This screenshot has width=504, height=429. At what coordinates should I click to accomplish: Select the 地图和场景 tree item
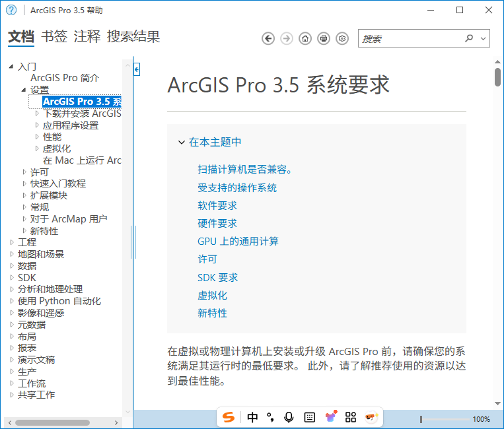tap(41, 254)
